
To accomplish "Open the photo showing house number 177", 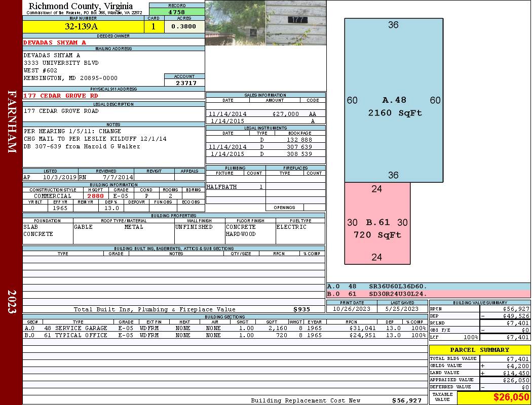I will [296, 23].
